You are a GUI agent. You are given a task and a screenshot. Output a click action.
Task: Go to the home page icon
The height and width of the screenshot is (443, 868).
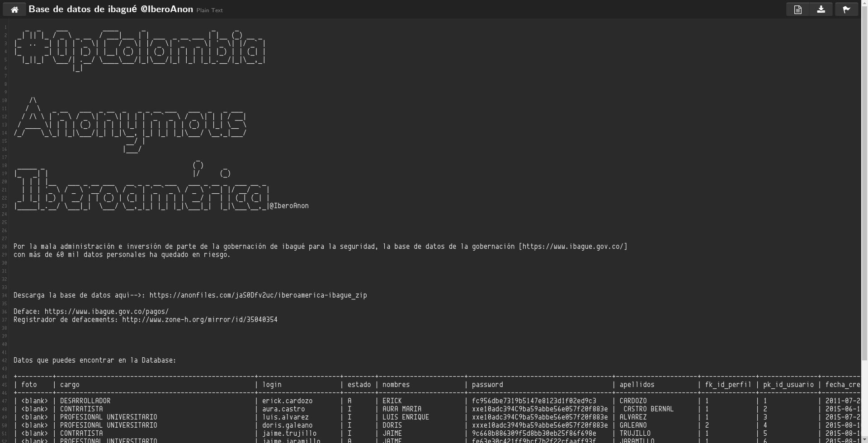[14, 9]
